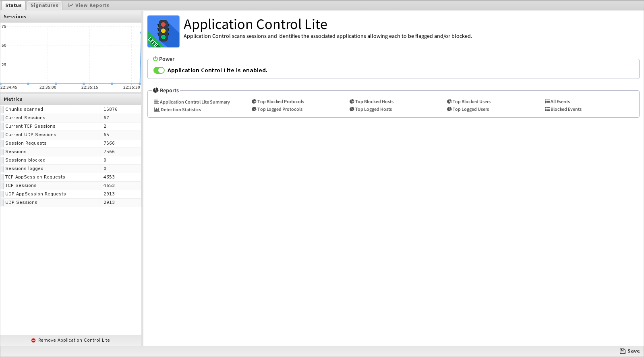Click the pie icon beside Top Blocked Protocols
This screenshot has width=644, height=357.
pos(254,102)
